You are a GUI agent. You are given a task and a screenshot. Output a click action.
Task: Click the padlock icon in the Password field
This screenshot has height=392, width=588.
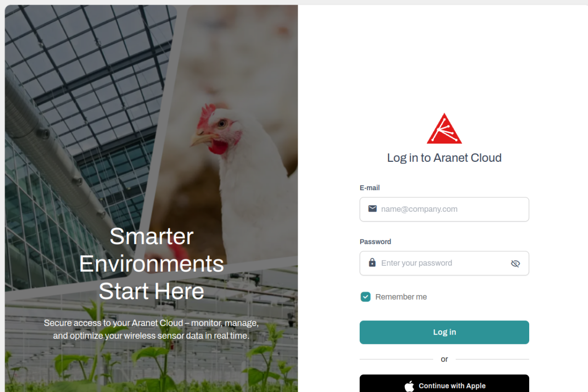[373, 262]
